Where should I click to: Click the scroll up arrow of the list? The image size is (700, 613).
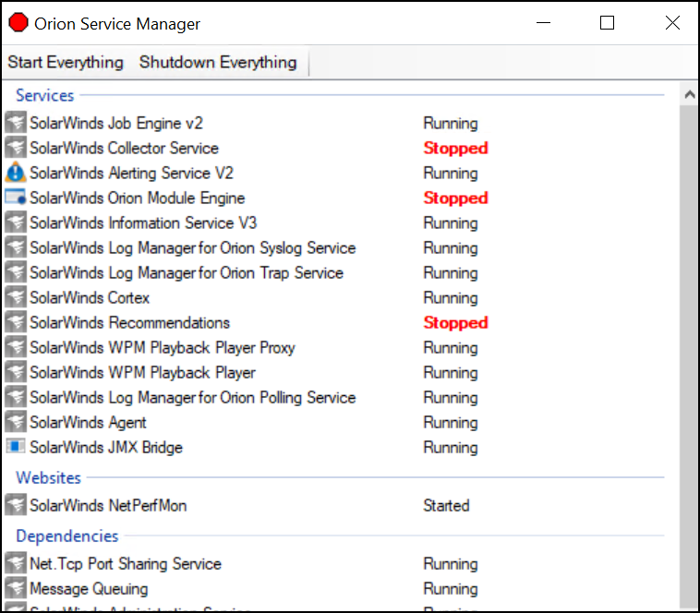[x=688, y=94]
